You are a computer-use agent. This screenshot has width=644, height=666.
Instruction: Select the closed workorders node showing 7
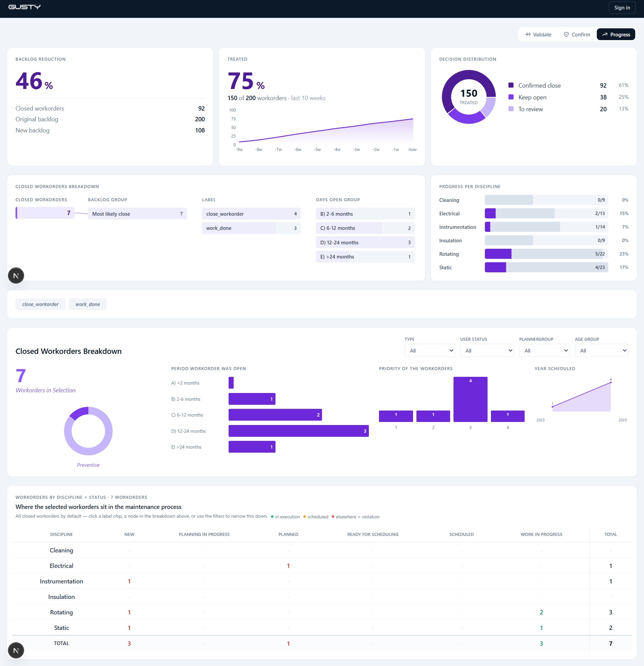pyautogui.click(x=45, y=213)
